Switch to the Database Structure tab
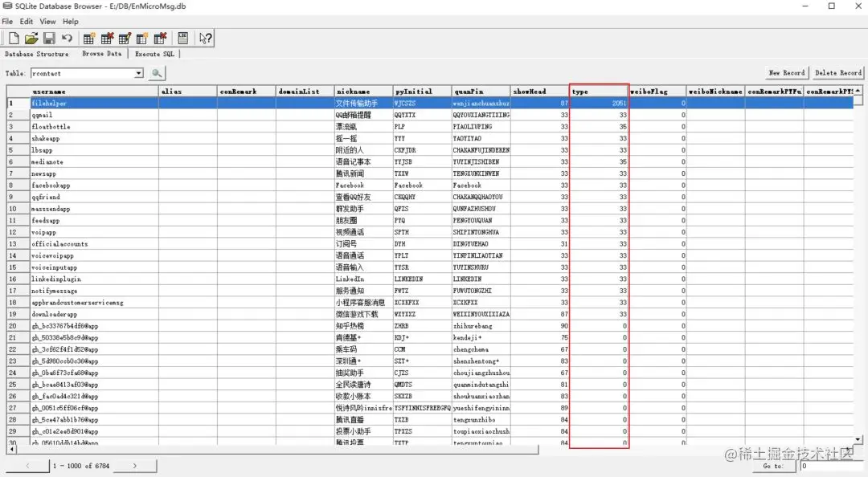The width and height of the screenshot is (868, 477). point(36,55)
